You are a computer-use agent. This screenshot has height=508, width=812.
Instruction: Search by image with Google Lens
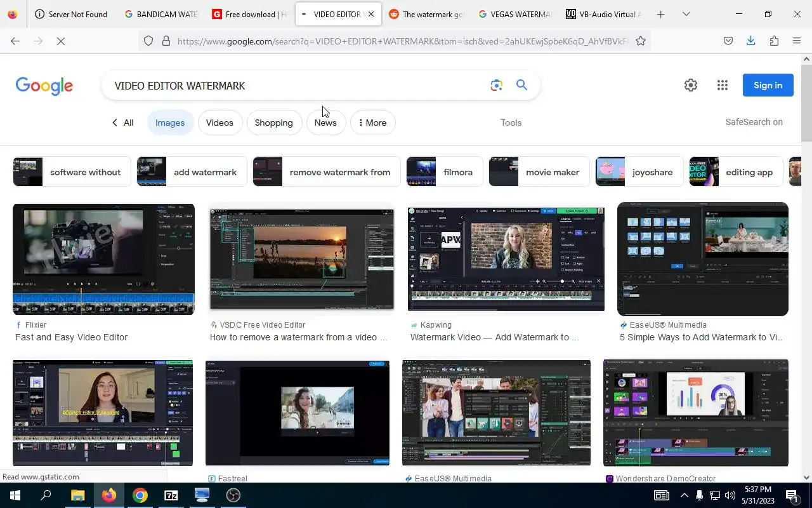click(497, 85)
